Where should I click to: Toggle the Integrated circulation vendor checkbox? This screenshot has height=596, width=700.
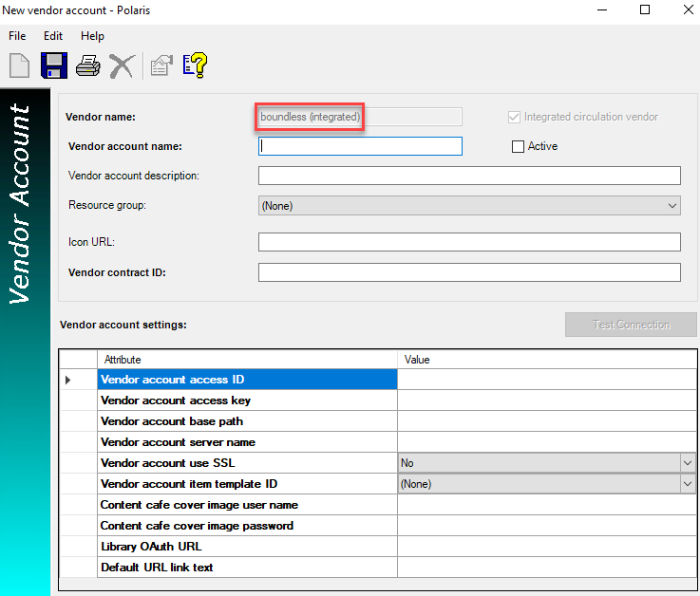515,117
